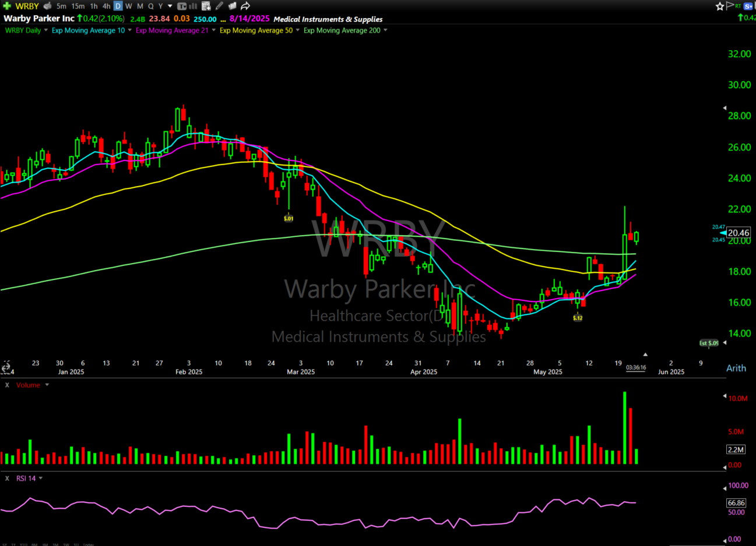
Task: Expand Exp Moving Average 200 menu
Action: [x=385, y=30]
